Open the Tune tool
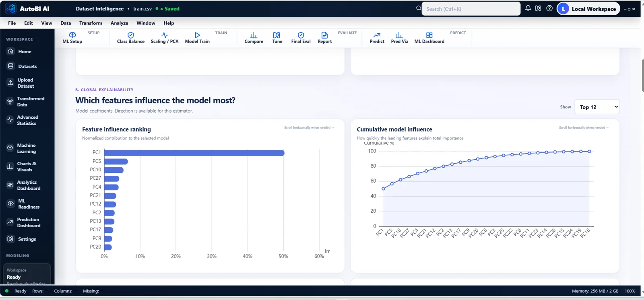The height and width of the screenshot is (300, 644). [277, 38]
